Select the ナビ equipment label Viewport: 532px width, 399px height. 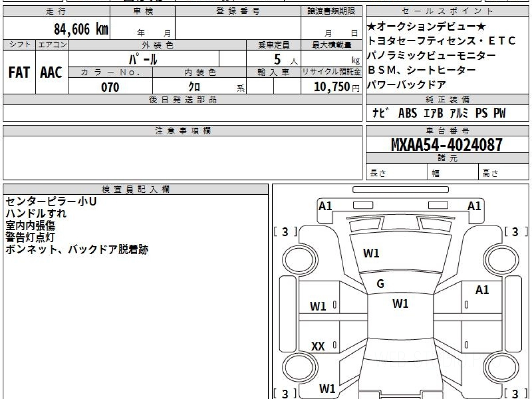click(381, 113)
